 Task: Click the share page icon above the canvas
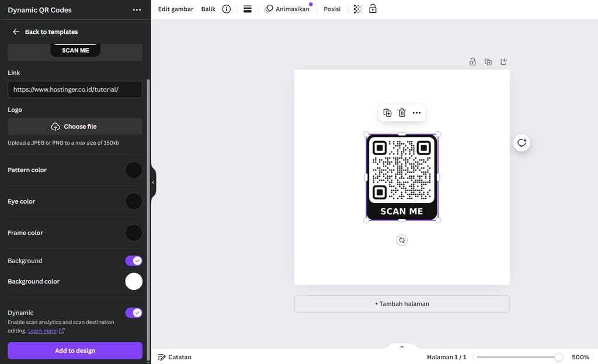point(503,61)
